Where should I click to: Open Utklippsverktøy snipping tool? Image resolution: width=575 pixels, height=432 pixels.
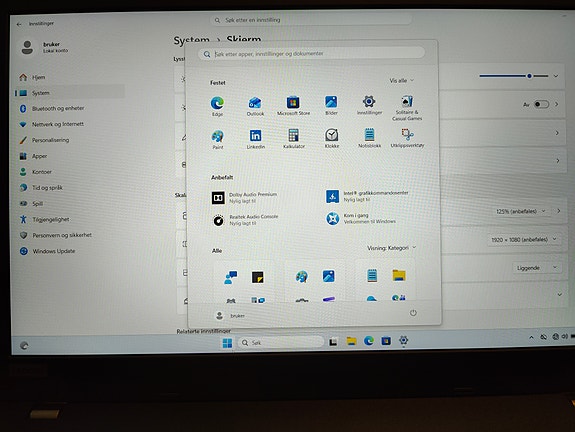pyautogui.click(x=407, y=138)
